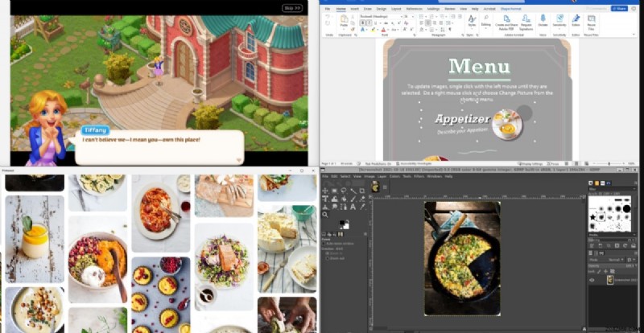The width and height of the screenshot is (644, 333).
Task: Click the Share button in Word
Action: coord(618,8)
